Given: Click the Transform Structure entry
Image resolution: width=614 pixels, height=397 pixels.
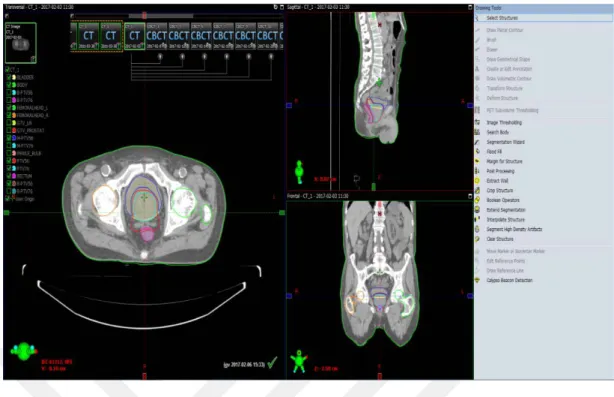Looking at the screenshot, I should pyautogui.click(x=504, y=88).
